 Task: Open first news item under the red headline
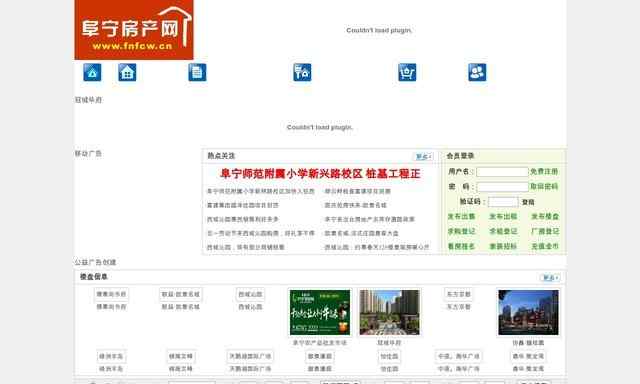coord(261,191)
